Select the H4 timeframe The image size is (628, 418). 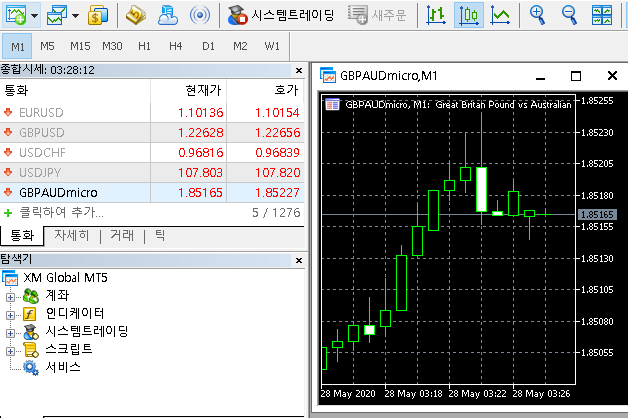(x=176, y=46)
